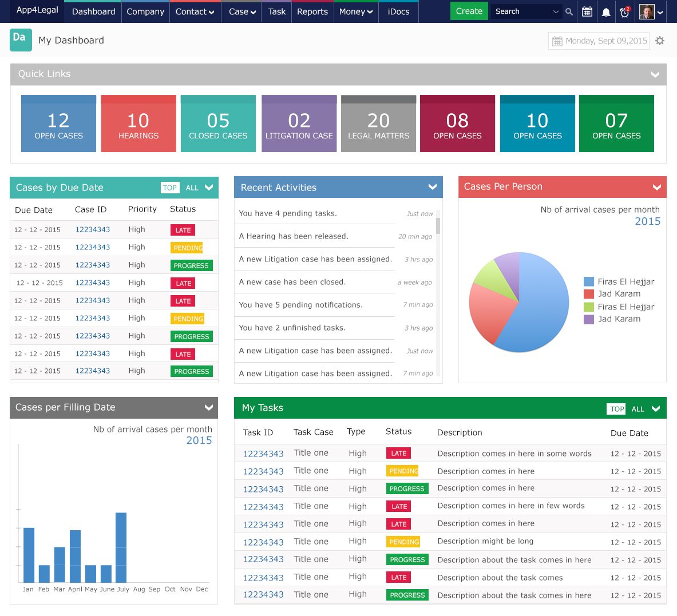677x616 pixels.
Task: Click the Da dashboard badge icon
Action: click(x=21, y=40)
